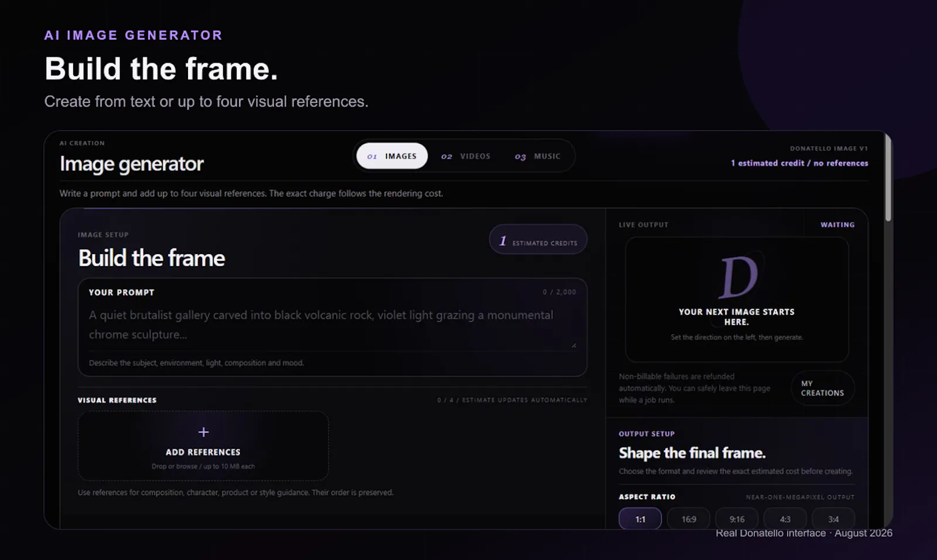This screenshot has height=560, width=937.
Task: Click 'Donatello Image V1' model label
Action: pos(829,149)
